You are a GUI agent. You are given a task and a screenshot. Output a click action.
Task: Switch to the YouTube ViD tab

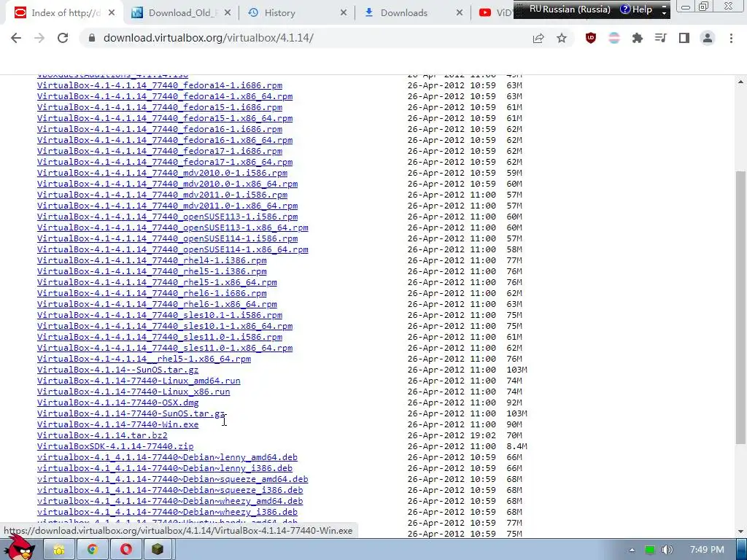tap(493, 13)
